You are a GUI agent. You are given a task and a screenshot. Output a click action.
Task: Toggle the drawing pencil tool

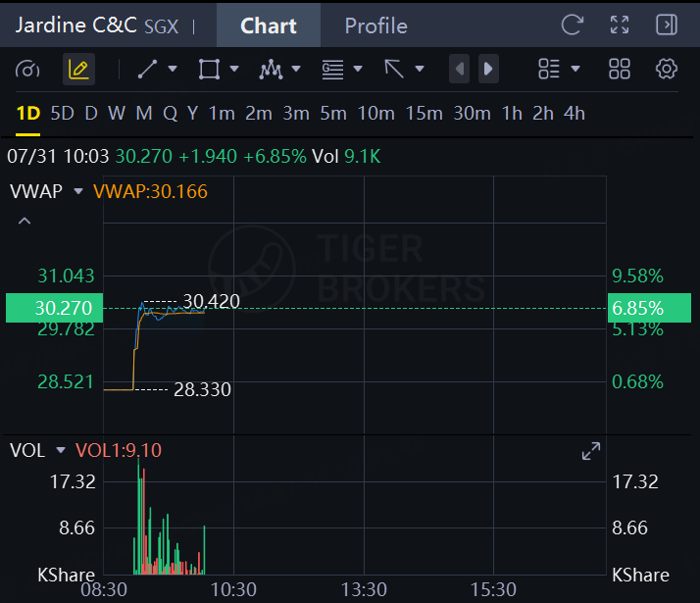click(78, 70)
